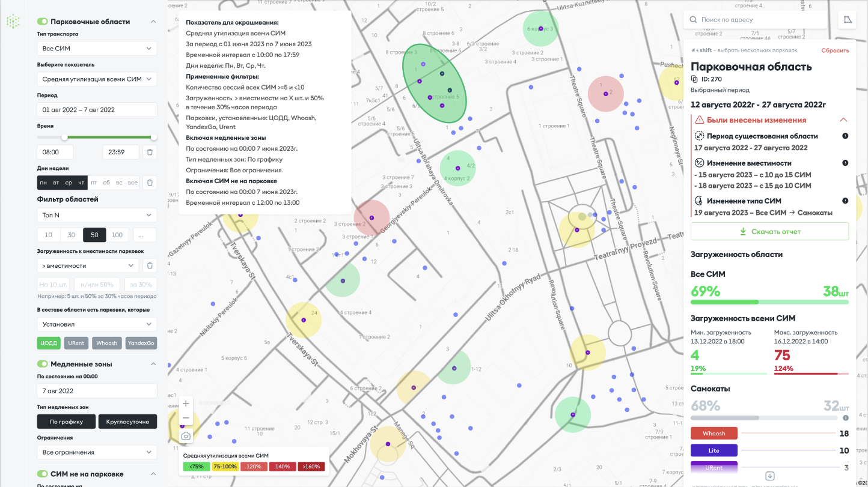
Task: Clear the time range with trash icon
Action: [150, 152]
